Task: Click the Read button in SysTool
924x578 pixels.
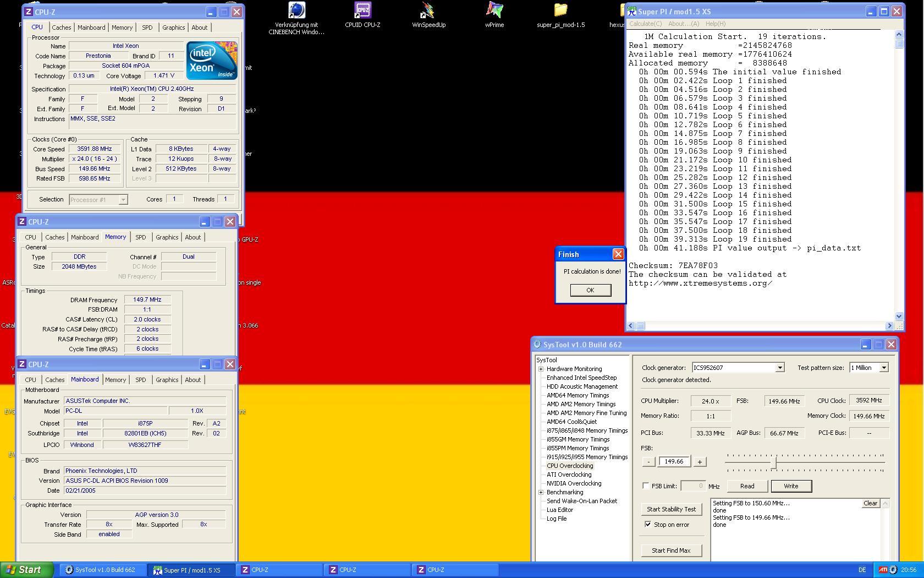Action: (747, 486)
